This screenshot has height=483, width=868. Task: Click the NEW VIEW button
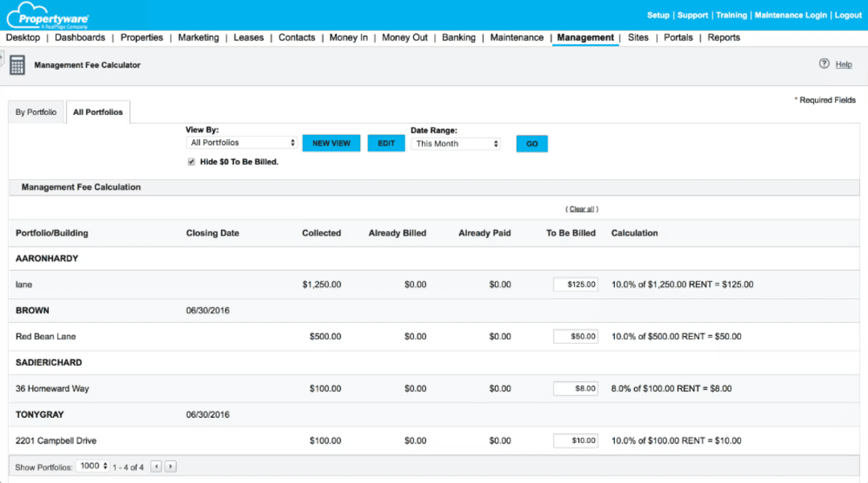tap(331, 142)
